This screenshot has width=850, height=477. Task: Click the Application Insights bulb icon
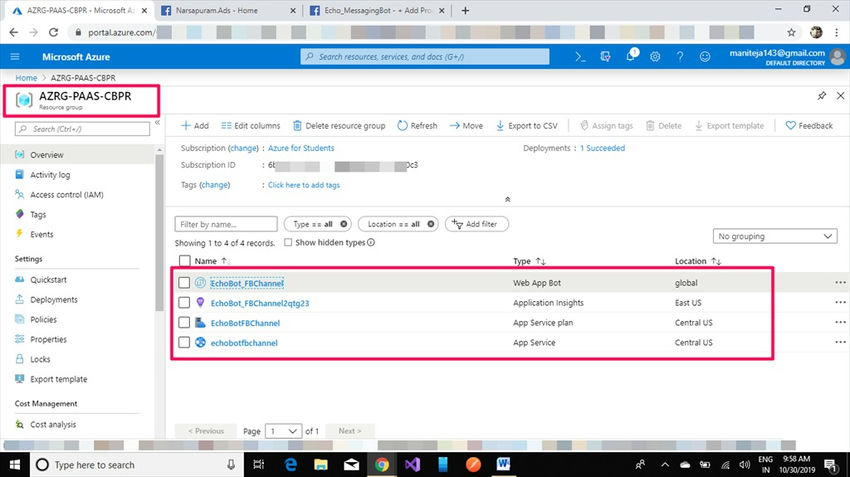(x=200, y=302)
